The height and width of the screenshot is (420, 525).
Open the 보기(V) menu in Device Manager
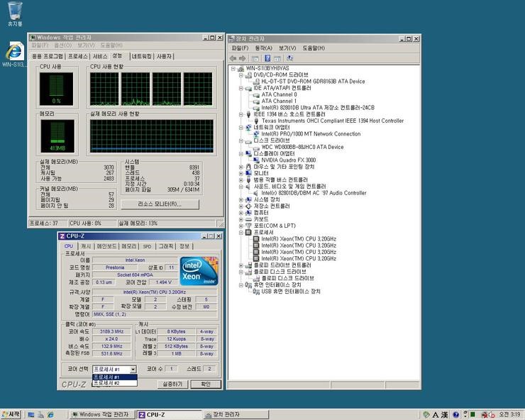point(287,48)
